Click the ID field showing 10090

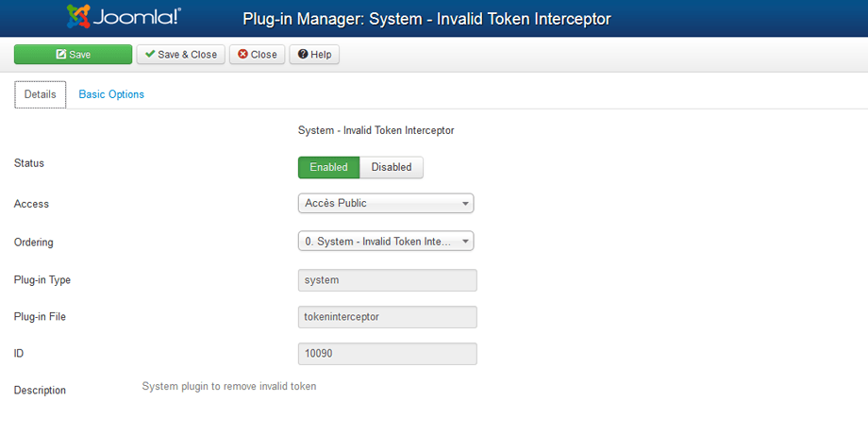(387, 354)
